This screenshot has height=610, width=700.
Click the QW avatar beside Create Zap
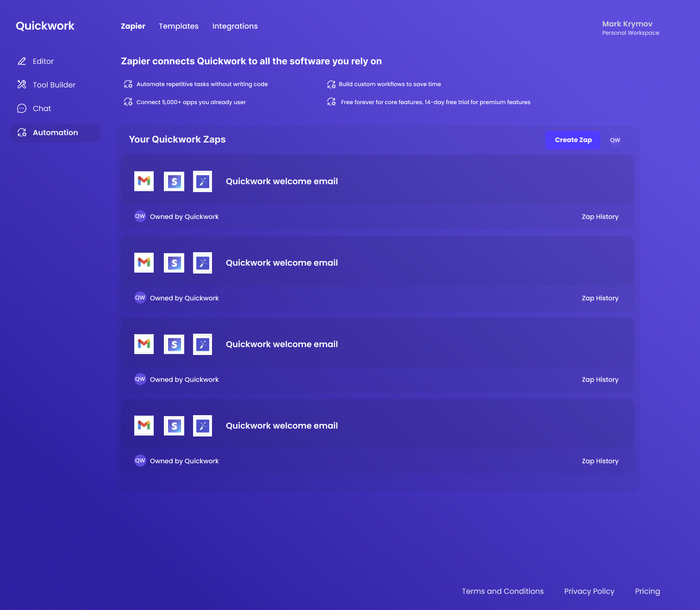[615, 140]
